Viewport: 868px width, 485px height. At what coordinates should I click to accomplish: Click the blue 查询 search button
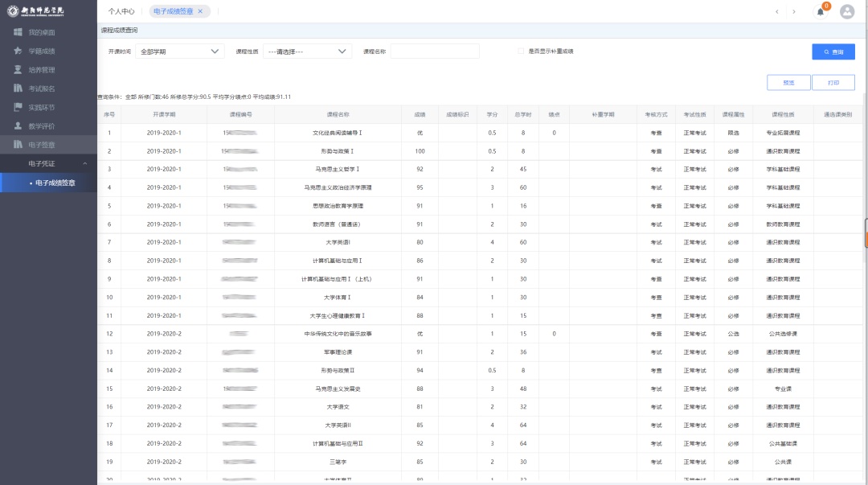click(833, 51)
